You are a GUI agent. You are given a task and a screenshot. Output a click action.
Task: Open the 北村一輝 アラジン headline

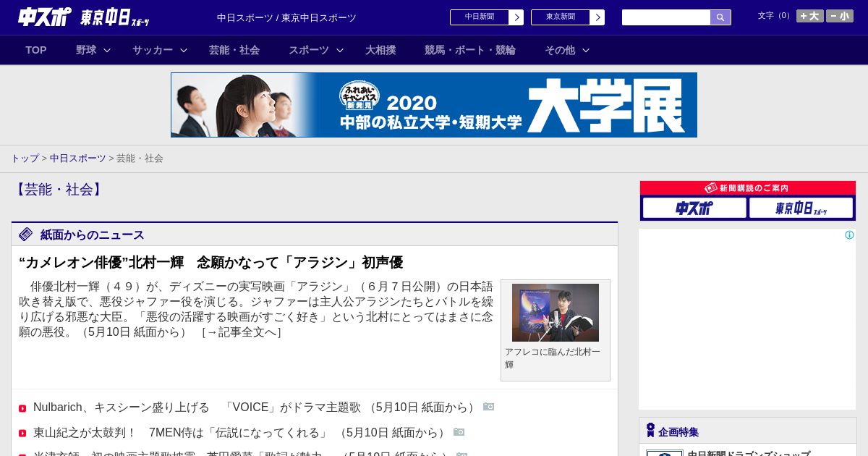tap(211, 262)
